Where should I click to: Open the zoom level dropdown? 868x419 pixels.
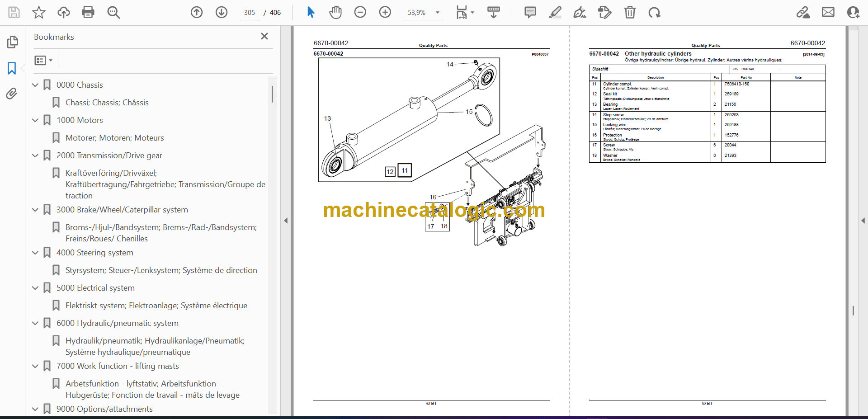[437, 13]
